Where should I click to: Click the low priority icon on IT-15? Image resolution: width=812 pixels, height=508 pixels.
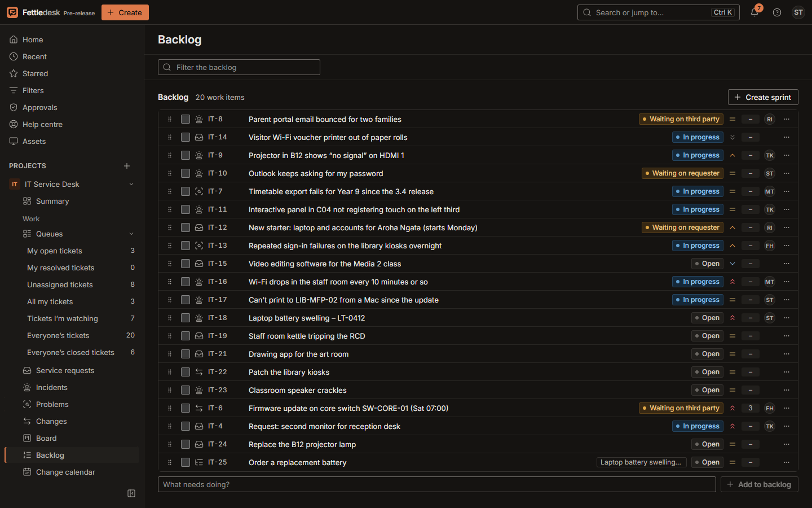pyautogui.click(x=732, y=264)
